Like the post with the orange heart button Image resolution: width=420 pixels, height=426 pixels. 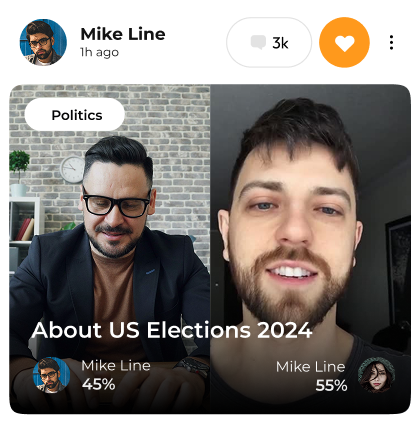tap(344, 43)
